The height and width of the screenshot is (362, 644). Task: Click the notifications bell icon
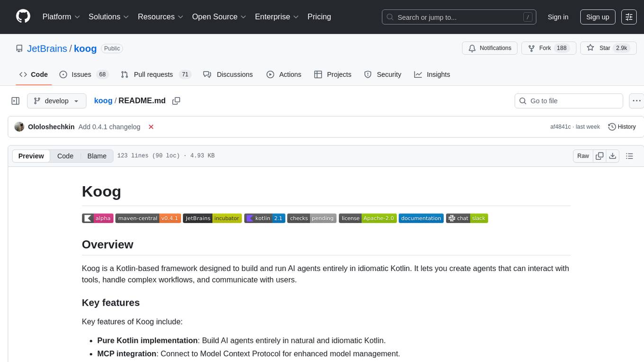tap(472, 48)
